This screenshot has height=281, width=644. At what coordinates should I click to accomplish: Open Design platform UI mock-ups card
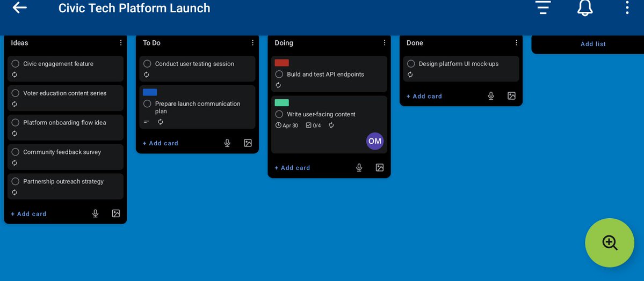[x=461, y=69]
